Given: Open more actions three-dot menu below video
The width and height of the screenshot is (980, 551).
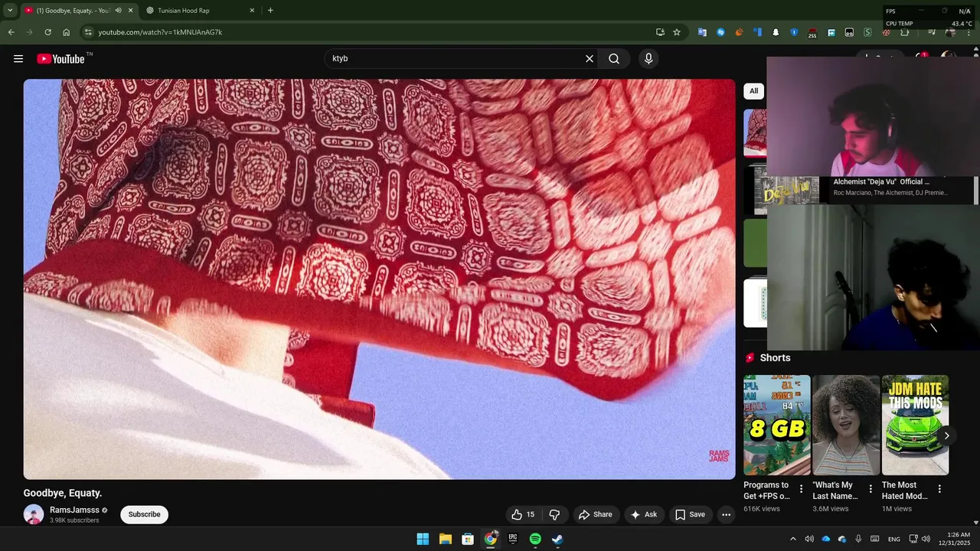Looking at the screenshot, I should tap(726, 514).
